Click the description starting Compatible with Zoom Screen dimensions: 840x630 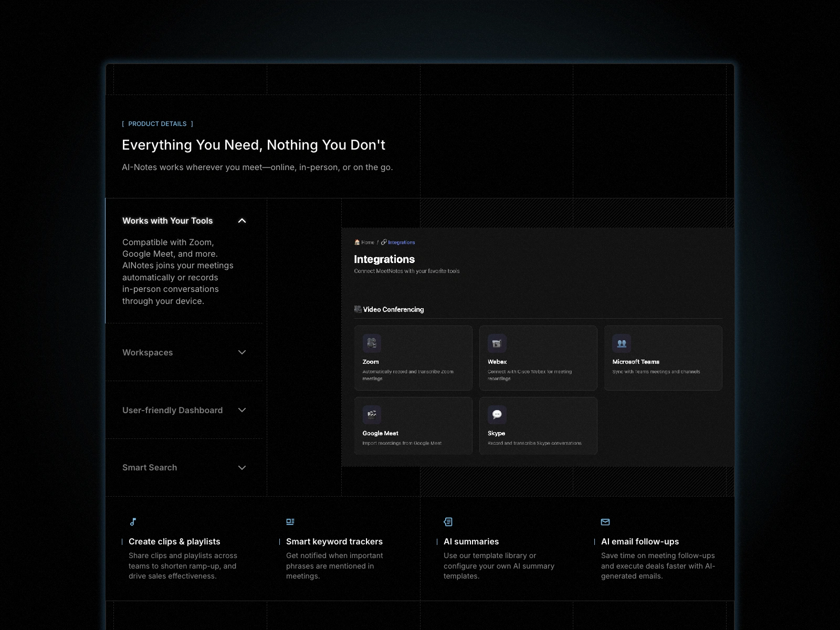tap(178, 271)
